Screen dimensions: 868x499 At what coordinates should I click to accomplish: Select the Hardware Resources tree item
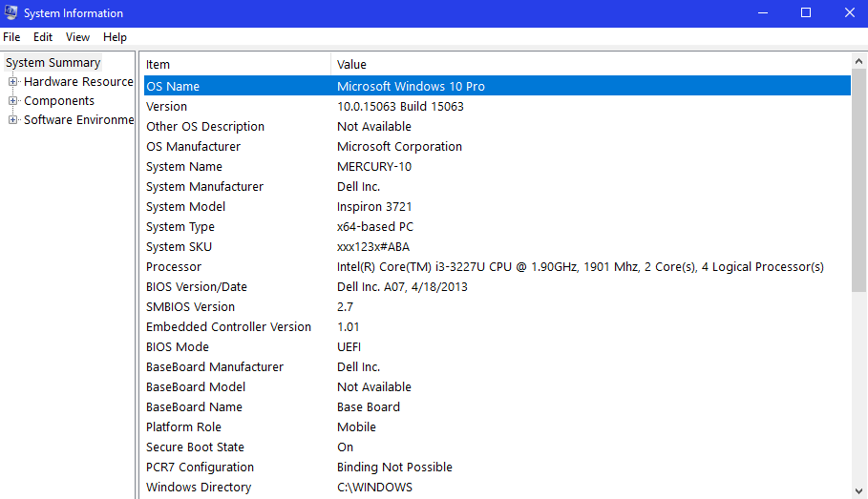coord(78,82)
